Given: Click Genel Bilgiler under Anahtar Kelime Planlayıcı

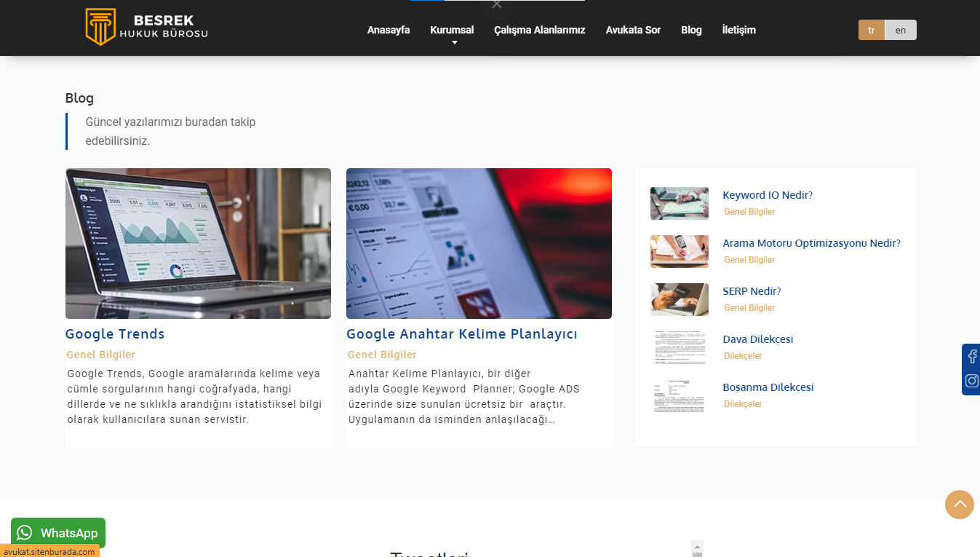Looking at the screenshot, I should pos(382,355).
